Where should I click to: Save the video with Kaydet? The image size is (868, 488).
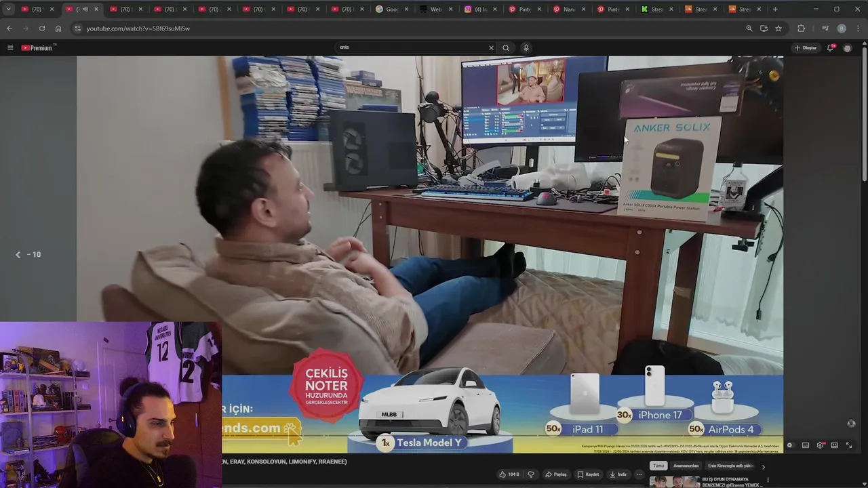588,474
